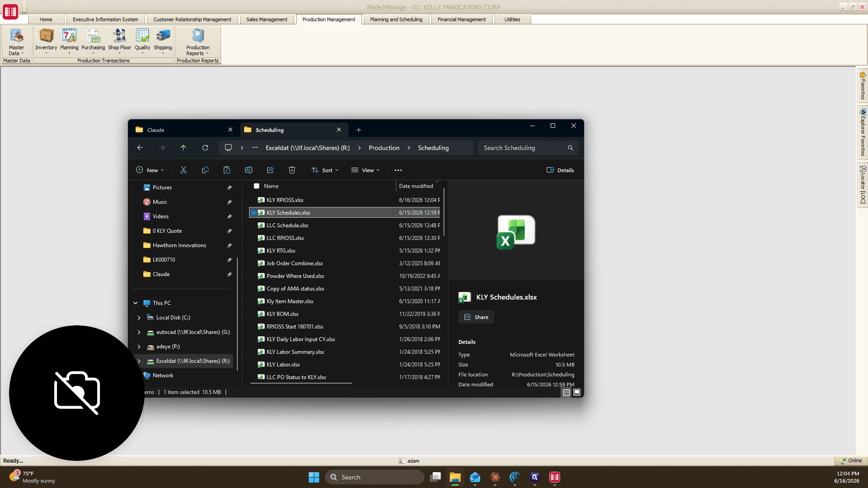Click the Search Scheduling input field

(x=528, y=148)
